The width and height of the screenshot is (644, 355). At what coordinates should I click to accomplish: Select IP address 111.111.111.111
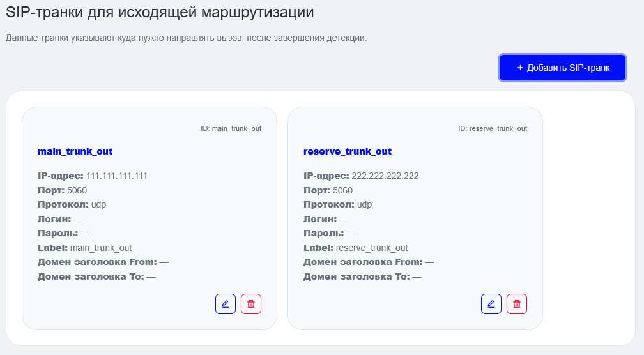117,176
